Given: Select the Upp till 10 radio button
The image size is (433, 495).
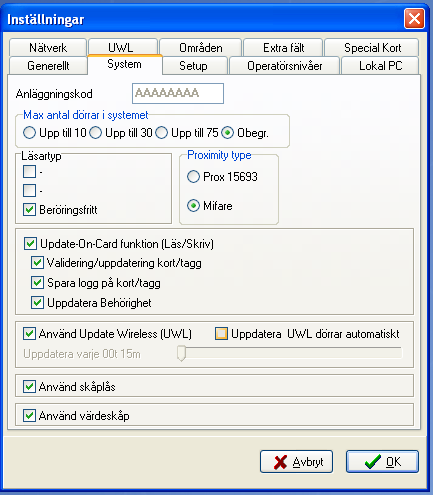Looking at the screenshot, I should 29,133.
